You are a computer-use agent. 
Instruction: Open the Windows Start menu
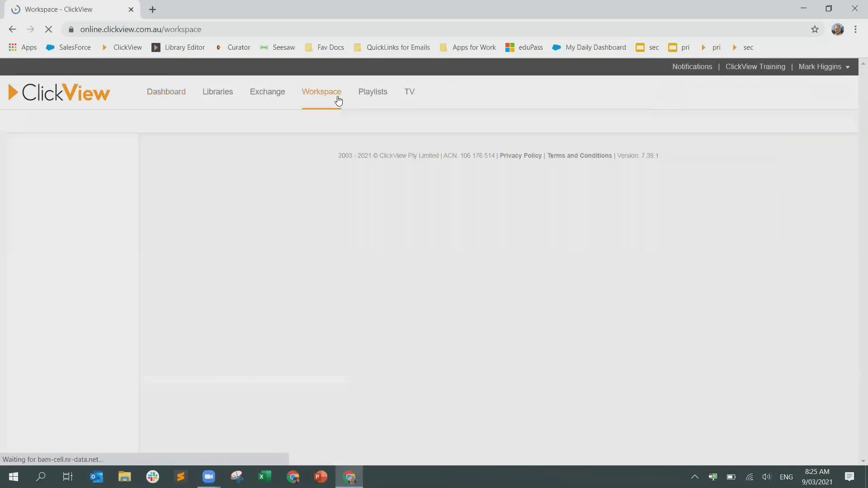coord(13,477)
